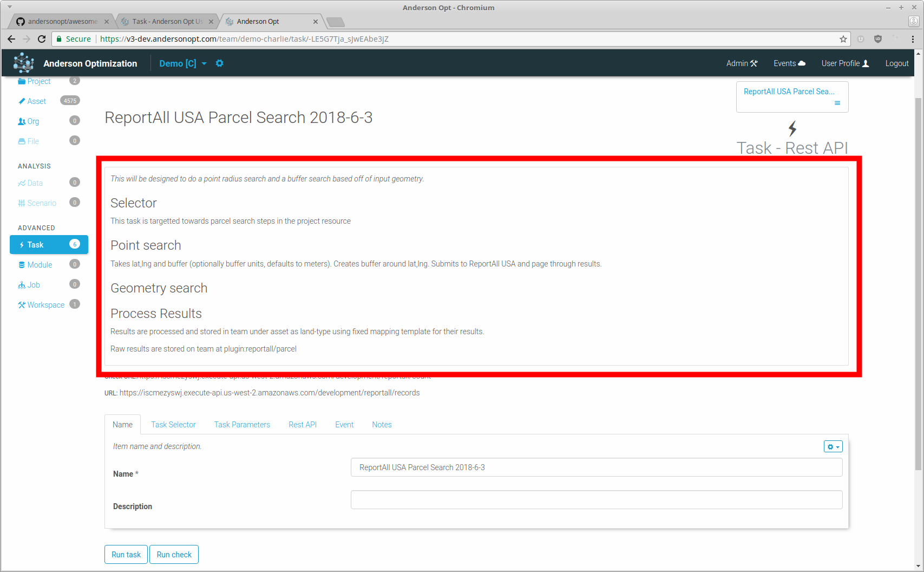924x572 pixels.
Task: Switch to the Event tab
Action: coord(344,425)
